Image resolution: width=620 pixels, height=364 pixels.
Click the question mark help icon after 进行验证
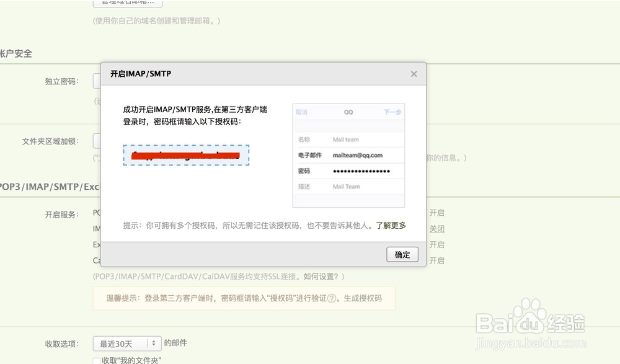click(332, 298)
